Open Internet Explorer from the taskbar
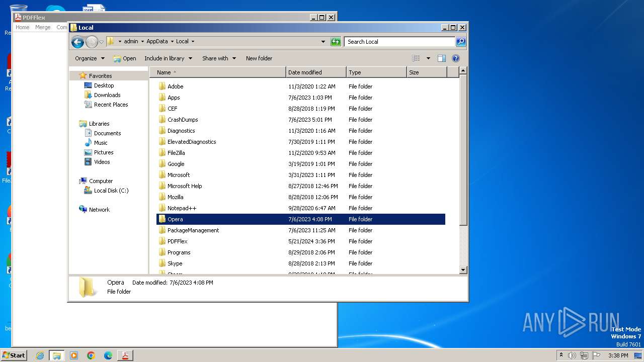This screenshot has height=362, width=644. (x=40, y=355)
